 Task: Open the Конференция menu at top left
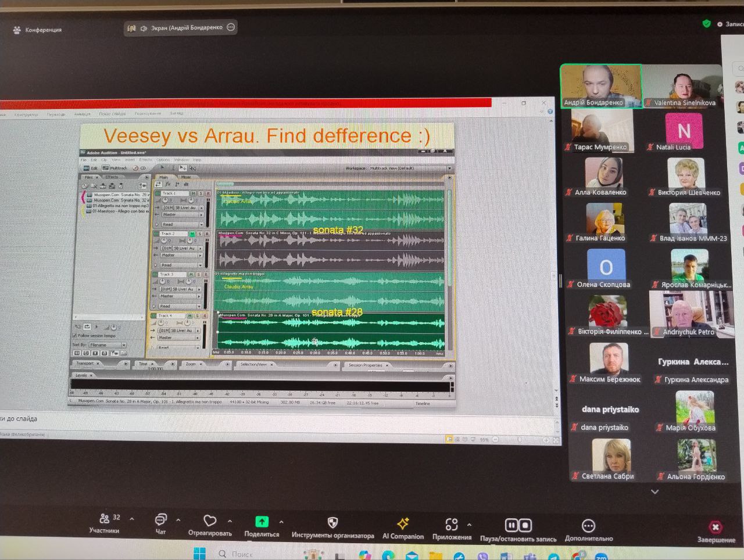coord(37,30)
